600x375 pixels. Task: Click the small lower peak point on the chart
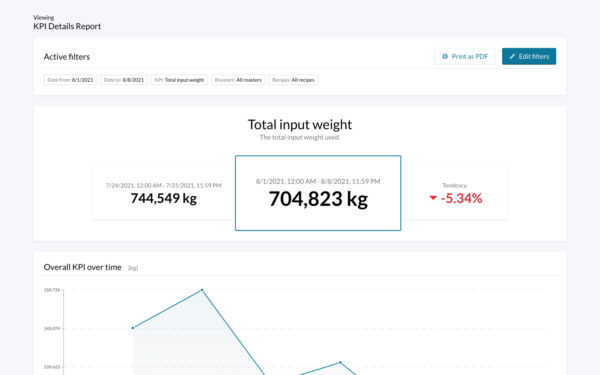[340, 362]
